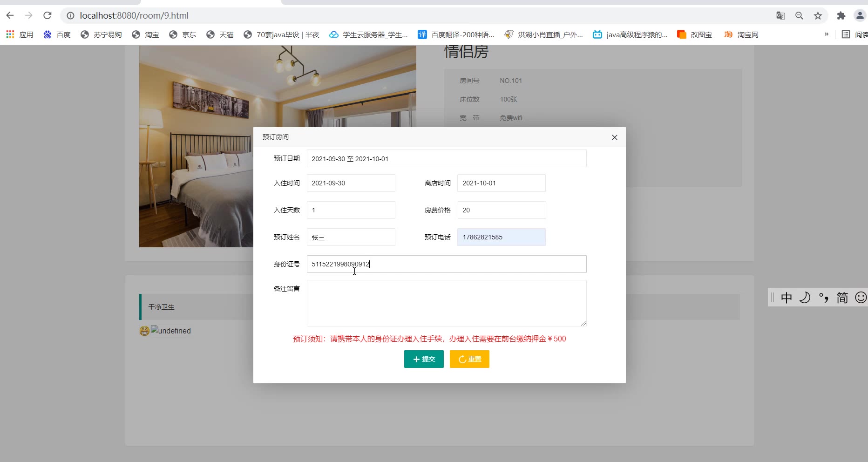Go back to the previous page
This screenshot has width=868, height=462.
[x=10, y=15]
